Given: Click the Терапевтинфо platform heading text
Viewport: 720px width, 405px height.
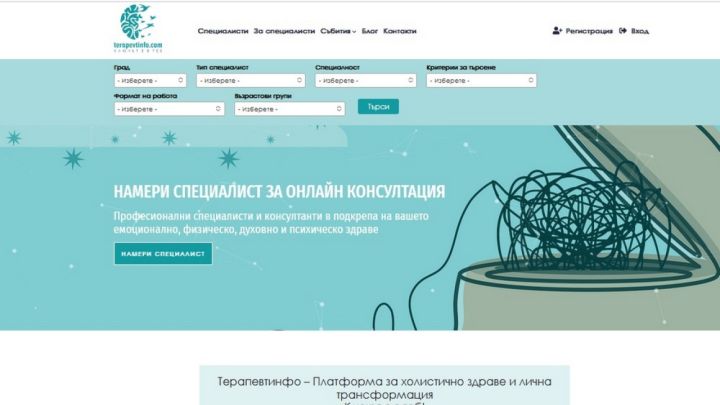Looking at the screenshot, I should coord(384,388).
